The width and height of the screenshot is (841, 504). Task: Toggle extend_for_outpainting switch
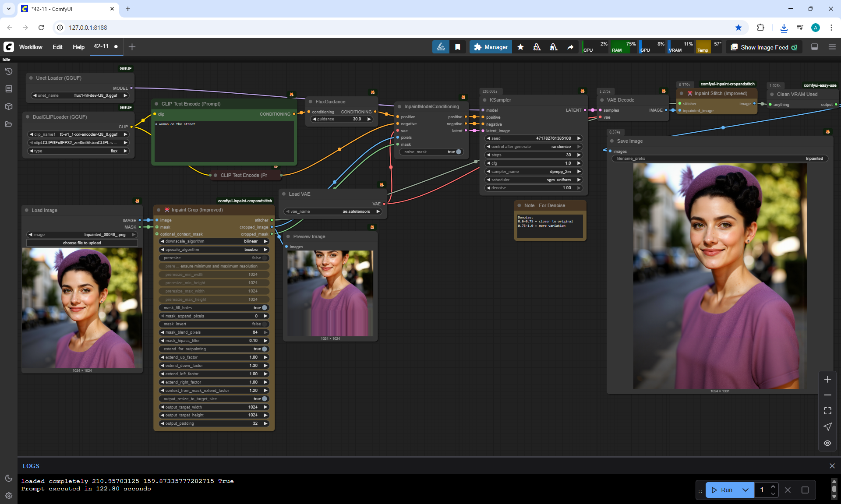pyautogui.click(x=264, y=349)
